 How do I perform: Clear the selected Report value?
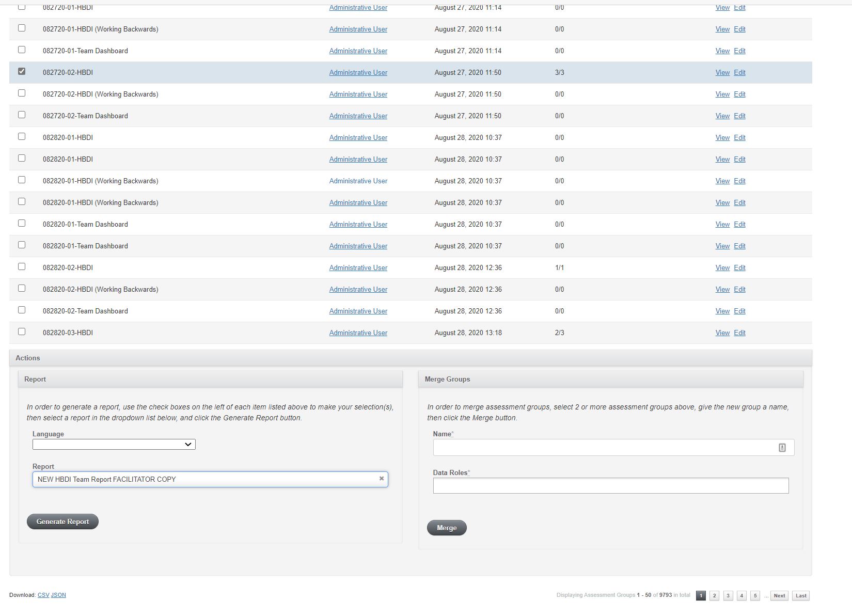pyautogui.click(x=382, y=479)
